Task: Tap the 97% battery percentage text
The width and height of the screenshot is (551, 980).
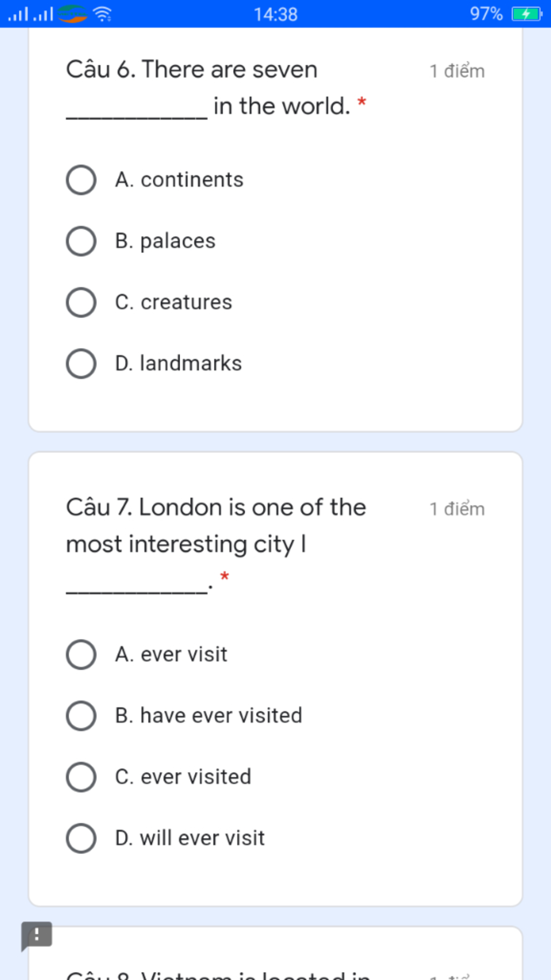Action: pos(486,14)
